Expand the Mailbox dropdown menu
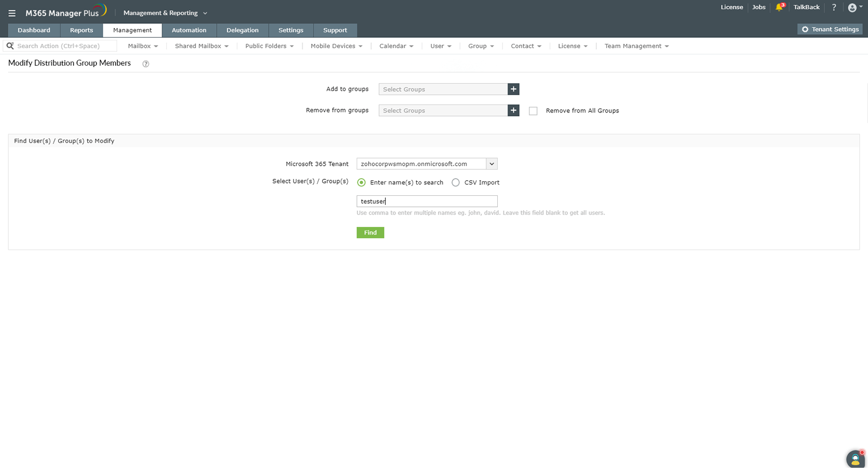This screenshot has height=473, width=868. coord(143,46)
